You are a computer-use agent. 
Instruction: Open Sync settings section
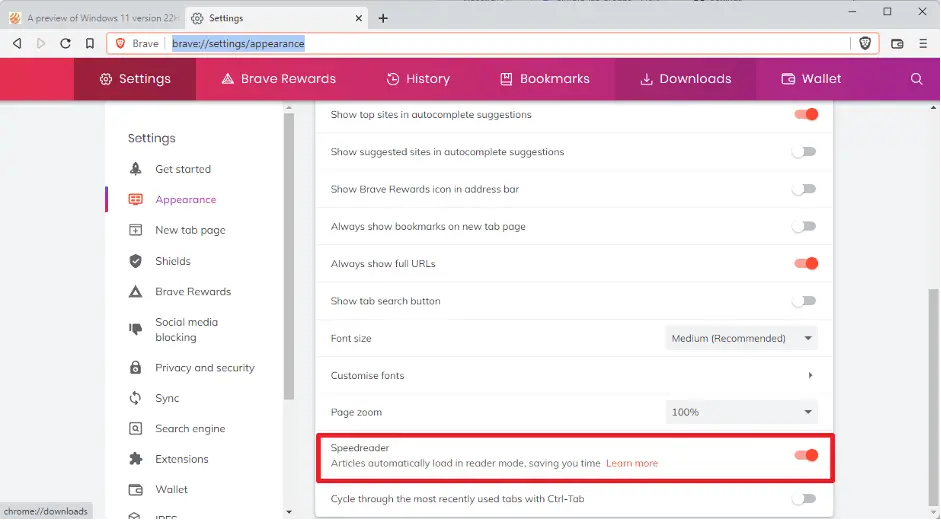pos(167,398)
